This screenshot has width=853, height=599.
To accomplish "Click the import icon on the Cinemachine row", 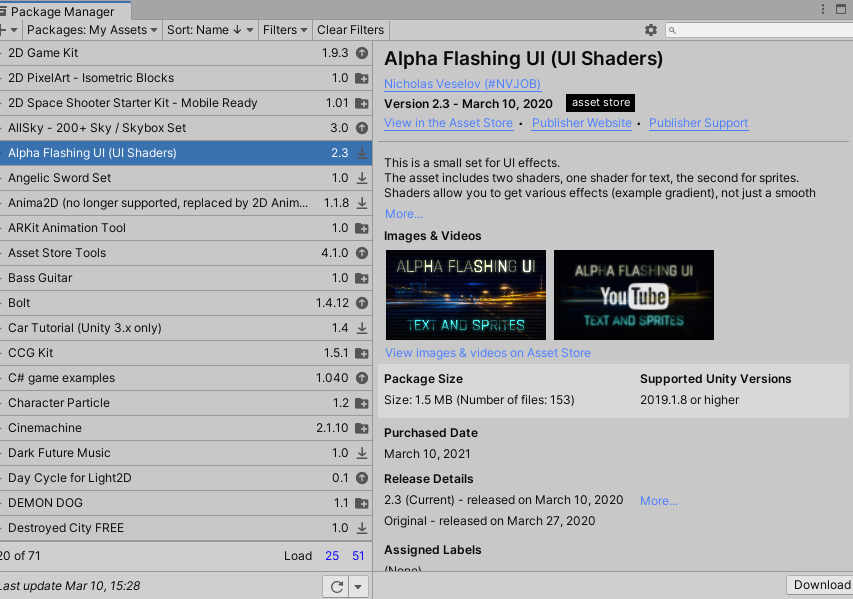I will click(362, 428).
